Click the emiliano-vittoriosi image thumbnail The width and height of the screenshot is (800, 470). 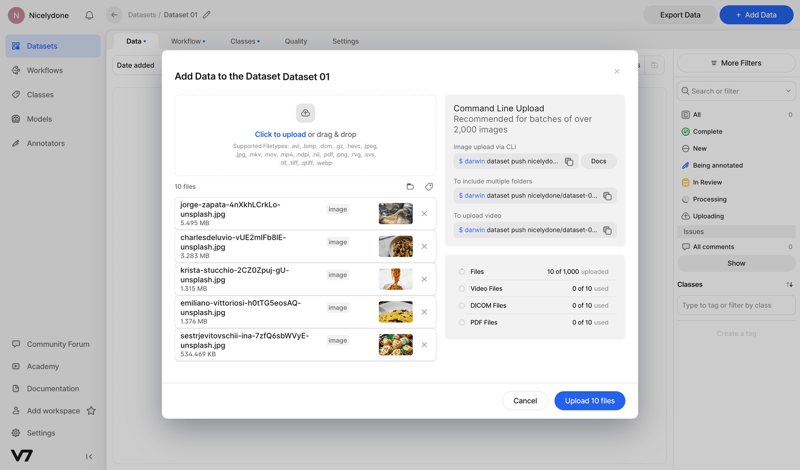coord(395,312)
